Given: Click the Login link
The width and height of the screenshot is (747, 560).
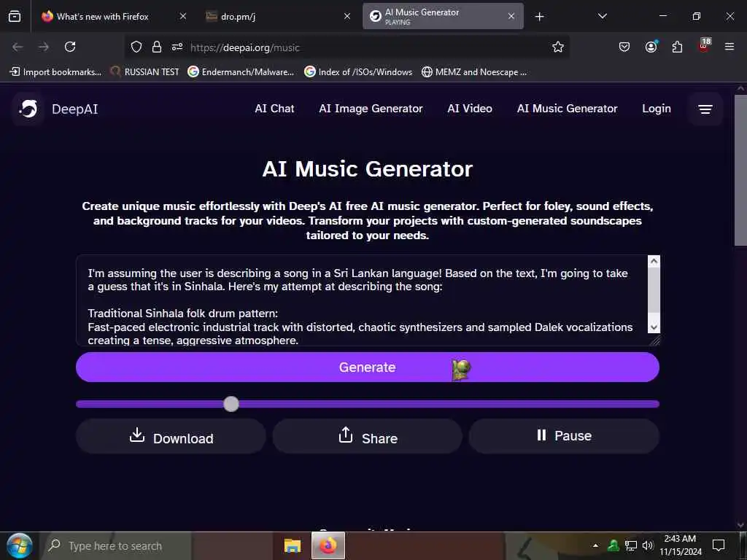Looking at the screenshot, I should tap(657, 109).
